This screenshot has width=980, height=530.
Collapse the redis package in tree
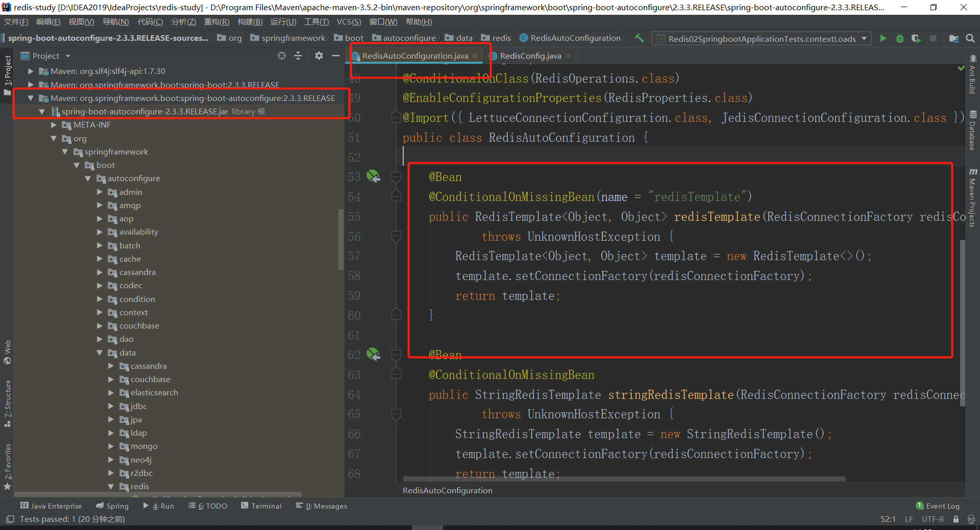click(x=111, y=487)
